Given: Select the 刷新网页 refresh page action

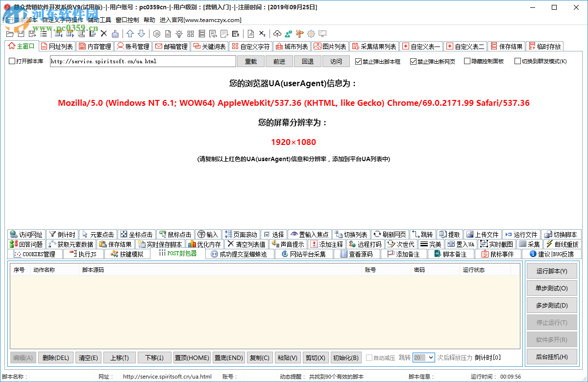Looking at the screenshot, I should pyautogui.click(x=390, y=234).
